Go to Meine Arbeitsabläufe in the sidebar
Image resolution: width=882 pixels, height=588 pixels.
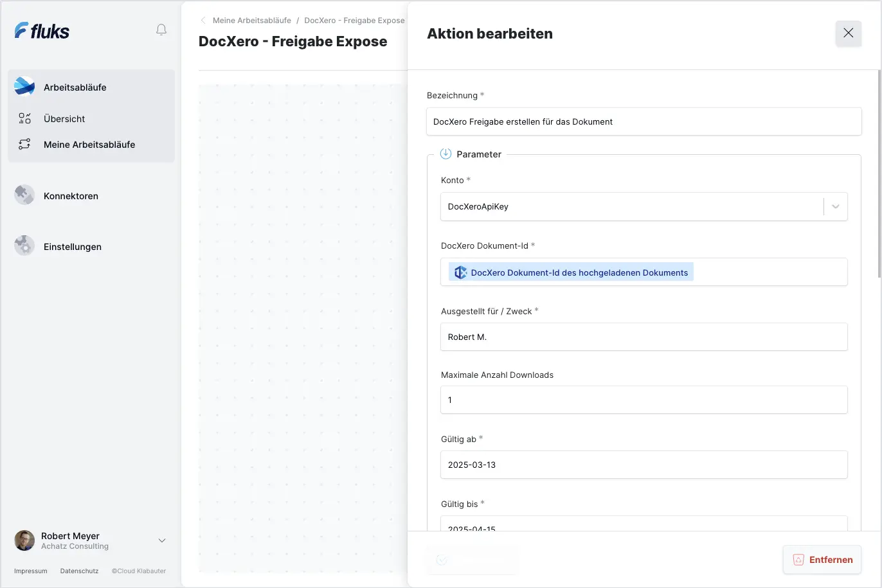89,145
